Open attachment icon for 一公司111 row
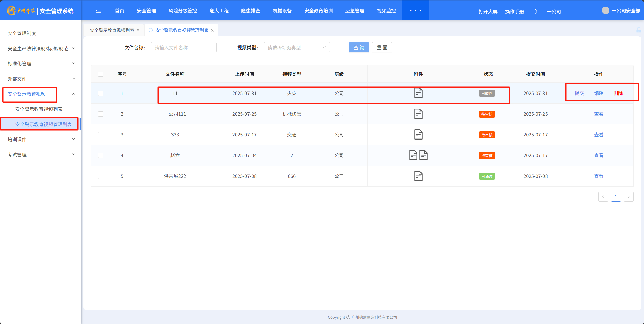The image size is (644, 324). click(418, 114)
